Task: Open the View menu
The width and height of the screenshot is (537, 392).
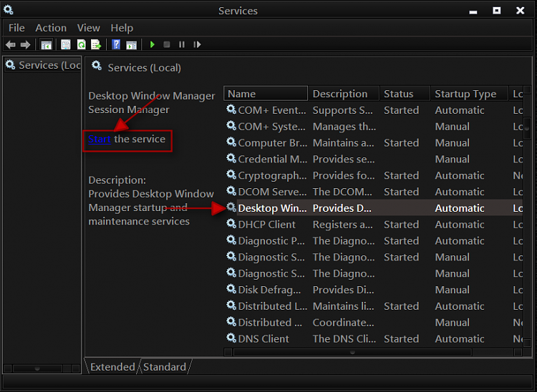Action: 88,28
